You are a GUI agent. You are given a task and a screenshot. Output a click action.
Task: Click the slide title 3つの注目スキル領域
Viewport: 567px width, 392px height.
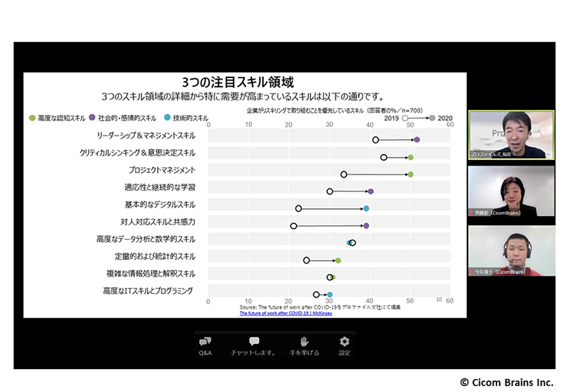pyautogui.click(x=238, y=82)
